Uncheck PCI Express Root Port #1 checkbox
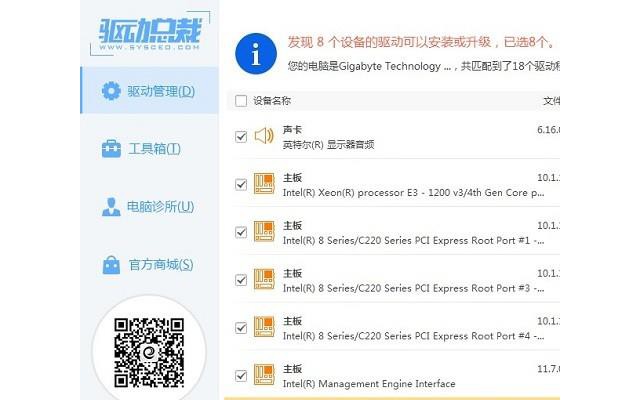 click(x=241, y=232)
